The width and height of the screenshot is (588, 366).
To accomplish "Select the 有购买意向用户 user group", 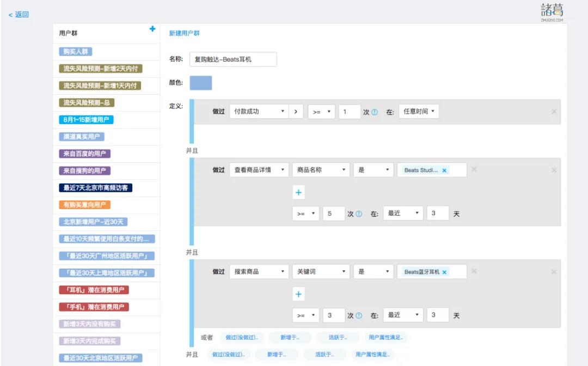I will tap(85, 205).
